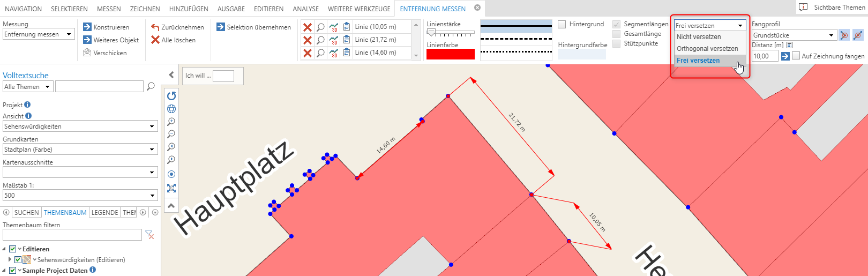Click the first snap mode icon beside Grundstücke
Screen dimensions: 868x276
844,35
